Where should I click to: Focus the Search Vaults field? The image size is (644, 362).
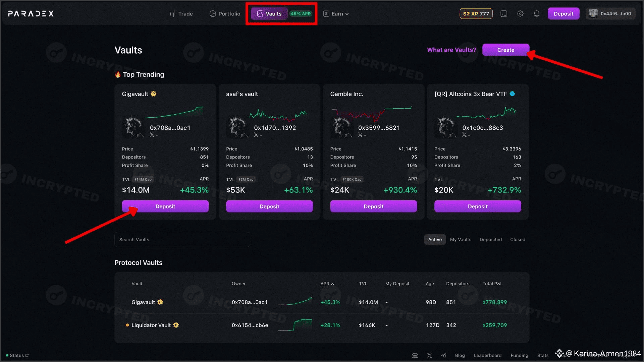182,240
